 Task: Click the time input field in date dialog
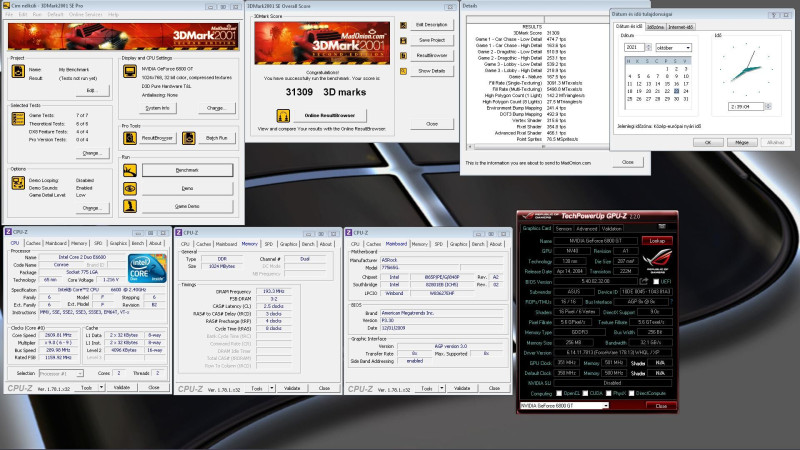point(746,107)
